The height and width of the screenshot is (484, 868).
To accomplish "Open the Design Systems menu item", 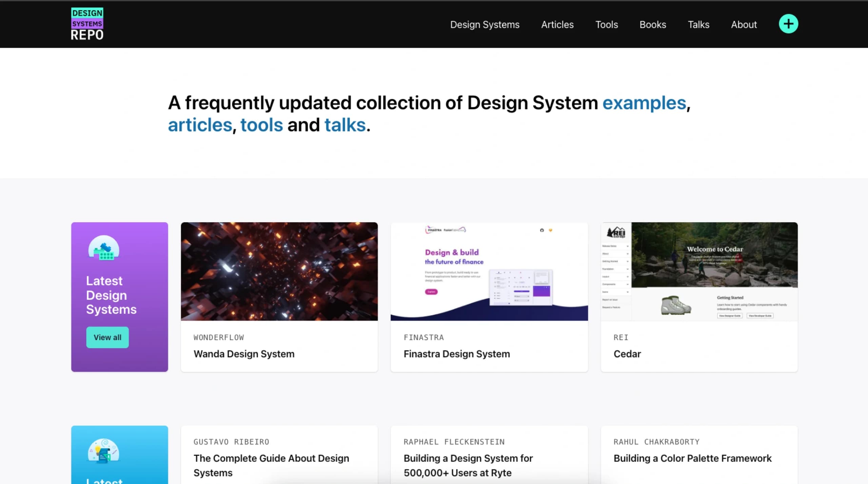I will coord(485,24).
